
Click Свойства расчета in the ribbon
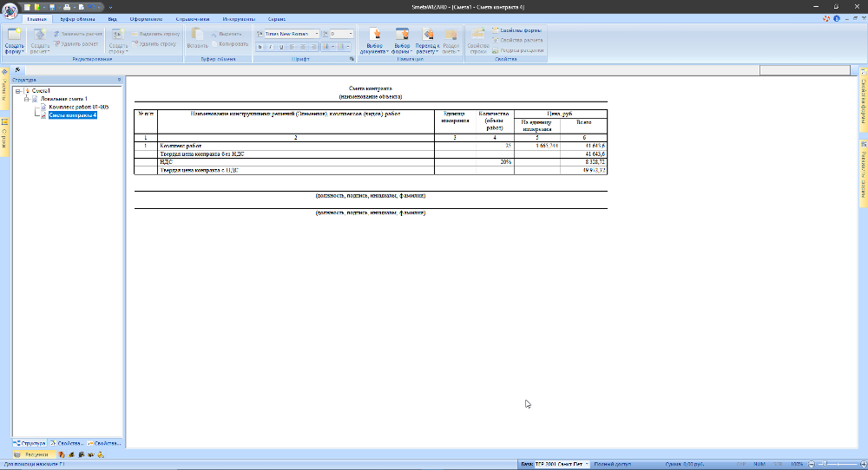coord(517,41)
